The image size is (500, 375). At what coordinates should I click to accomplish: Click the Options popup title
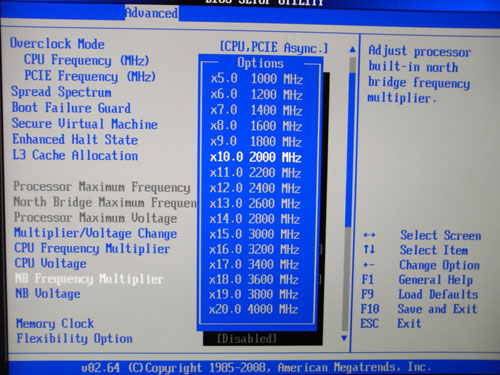(x=260, y=63)
